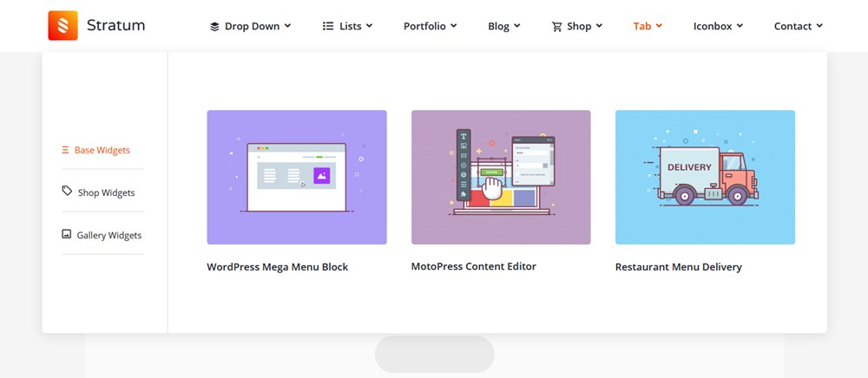Click the image icon beside Gallery Widgets
The width and height of the screenshot is (868, 378).
pos(67,234)
